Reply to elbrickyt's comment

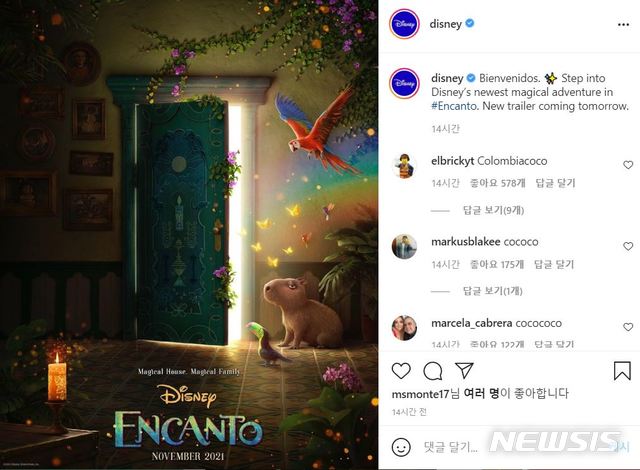point(555,183)
